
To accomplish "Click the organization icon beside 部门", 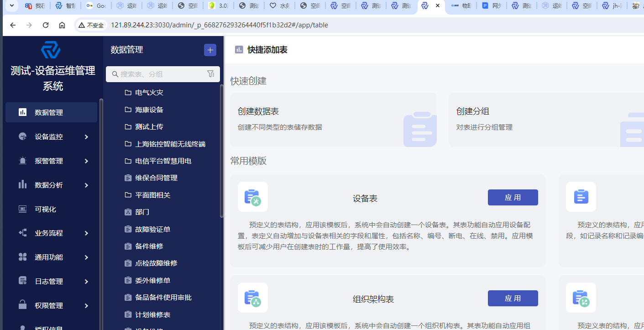I will coord(128,212).
